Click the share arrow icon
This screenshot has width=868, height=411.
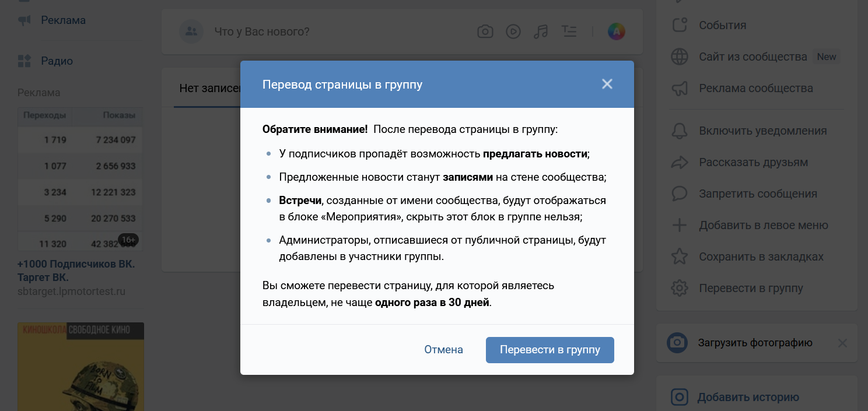[680, 162]
